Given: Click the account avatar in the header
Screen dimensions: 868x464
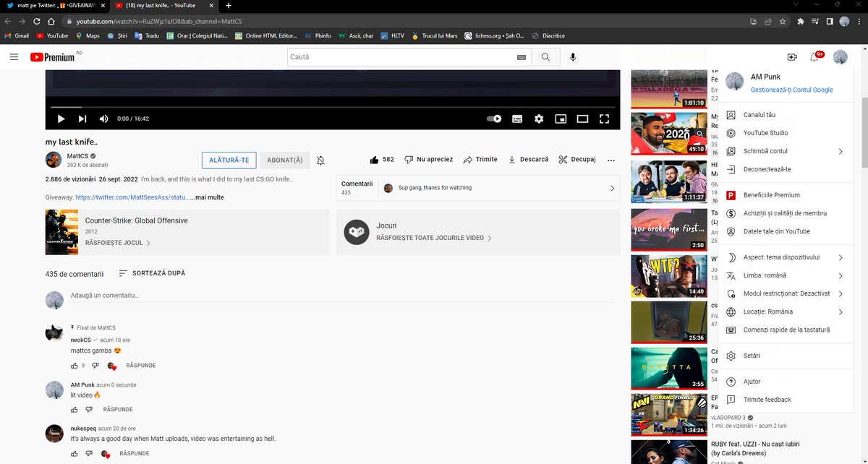Looking at the screenshot, I should tap(840, 57).
